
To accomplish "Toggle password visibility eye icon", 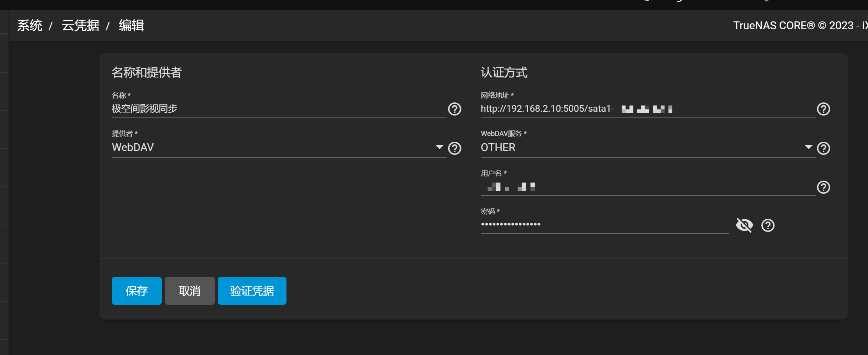I will [744, 225].
